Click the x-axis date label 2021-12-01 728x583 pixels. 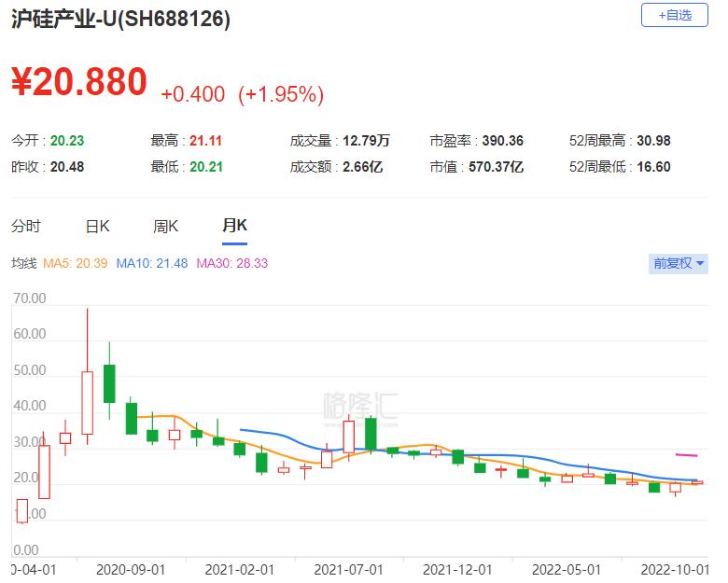tap(457, 570)
